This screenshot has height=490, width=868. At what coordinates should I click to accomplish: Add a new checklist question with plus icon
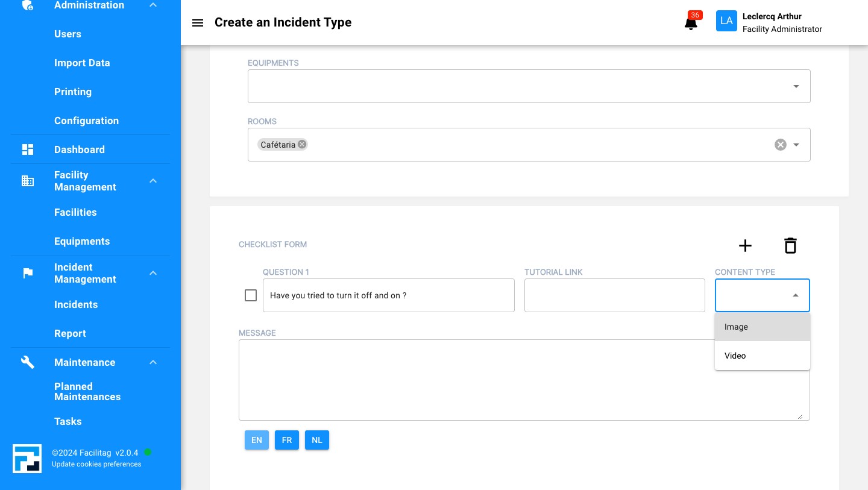(x=745, y=246)
